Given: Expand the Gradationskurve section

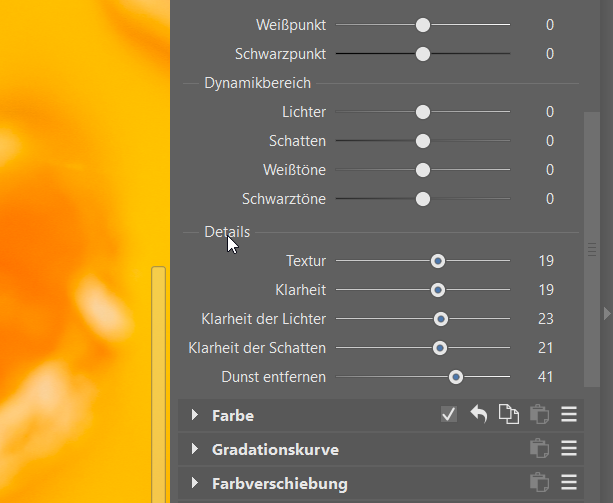Looking at the screenshot, I should coord(194,449).
